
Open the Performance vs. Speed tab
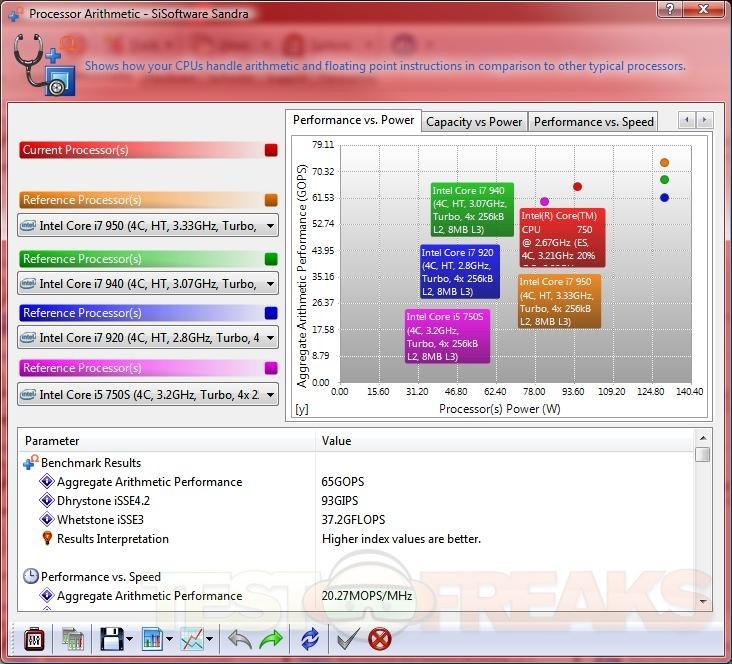pos(593,122)
